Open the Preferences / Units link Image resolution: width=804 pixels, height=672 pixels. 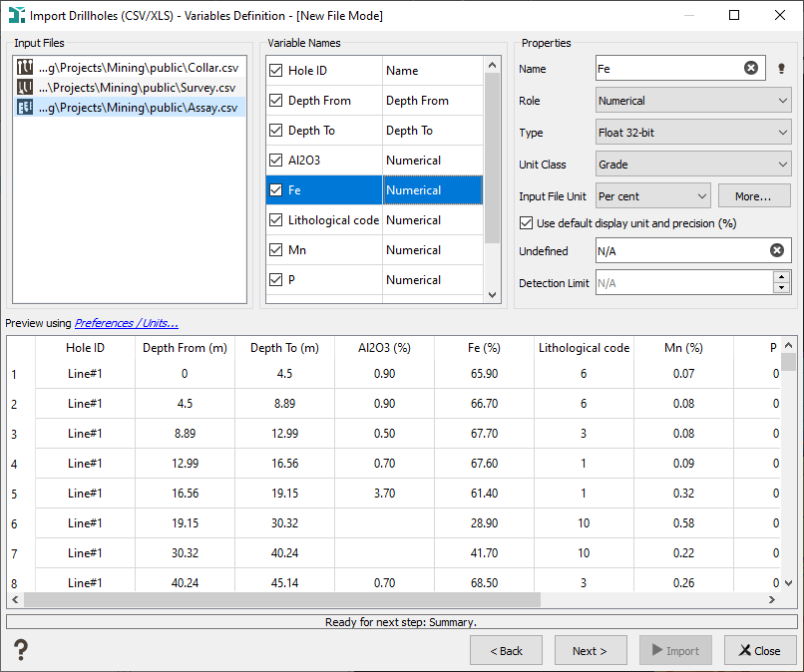tap(127, 323)
